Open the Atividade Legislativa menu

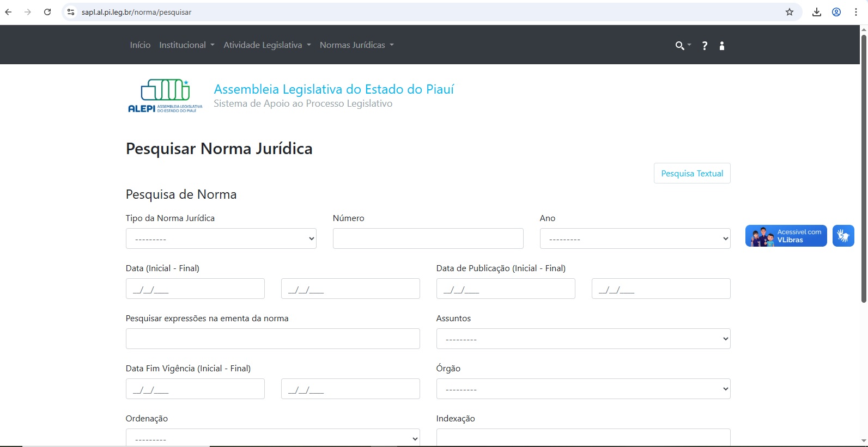(x=267, y=45)
